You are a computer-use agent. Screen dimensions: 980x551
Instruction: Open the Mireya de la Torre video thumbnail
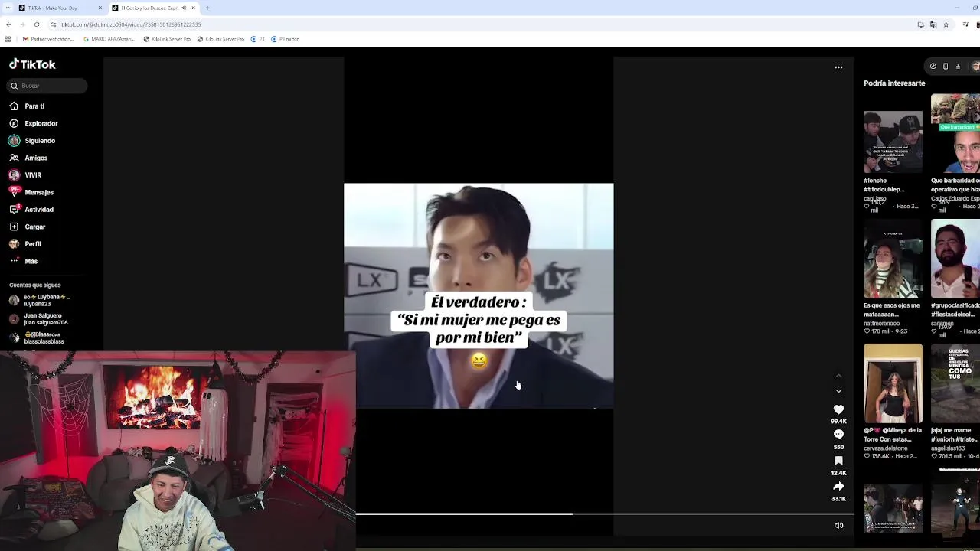(893, 383)
